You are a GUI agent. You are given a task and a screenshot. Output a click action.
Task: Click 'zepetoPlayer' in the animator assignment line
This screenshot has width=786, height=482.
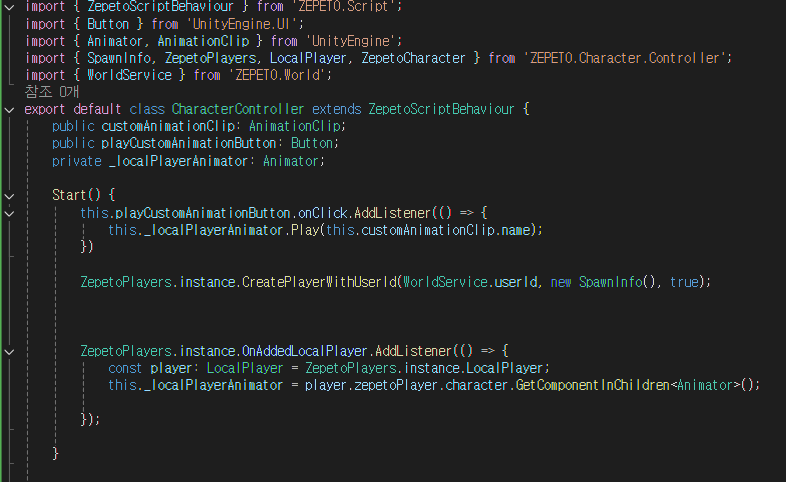396,385
